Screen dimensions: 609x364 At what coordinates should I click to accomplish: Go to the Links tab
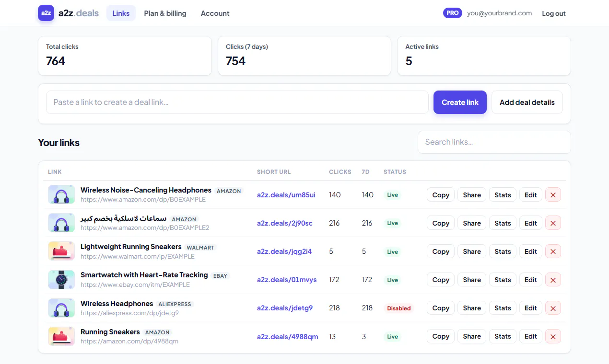pyautogui.click(x=121, y=13)
